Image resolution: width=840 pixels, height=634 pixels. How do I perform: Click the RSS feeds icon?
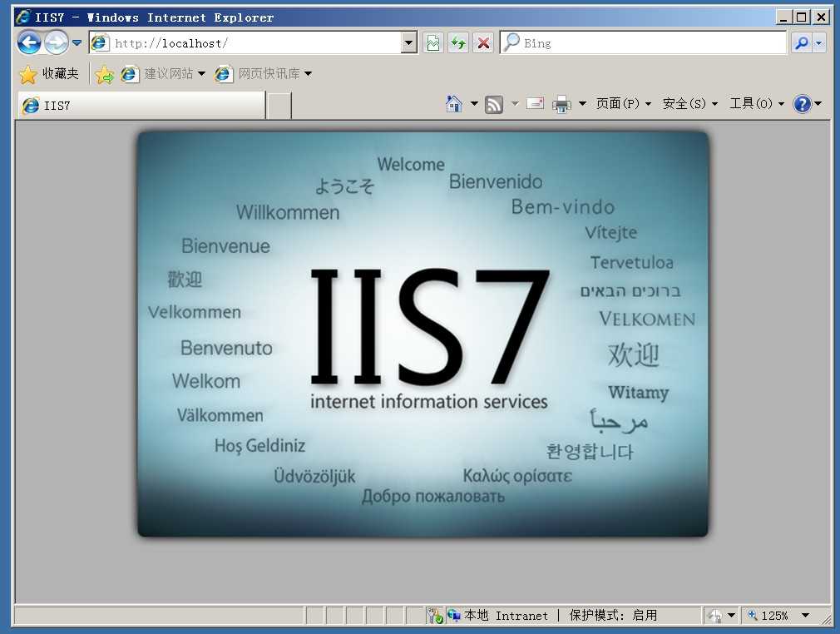(494, 104)
